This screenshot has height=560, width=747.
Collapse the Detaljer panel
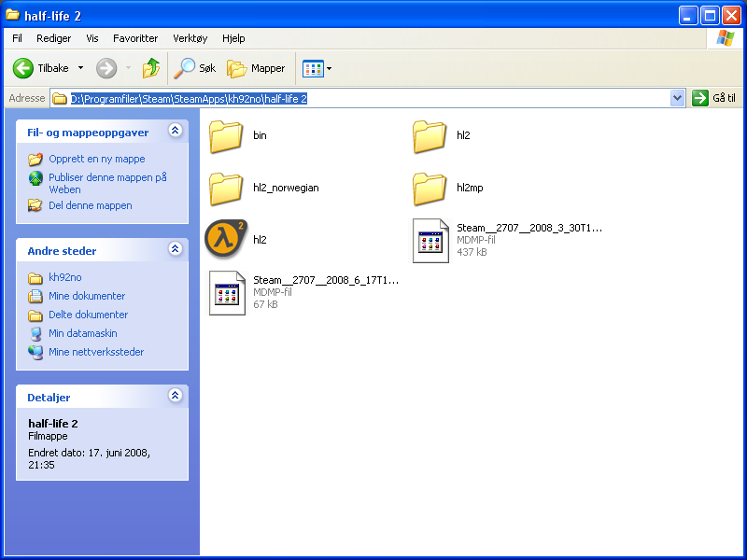coord(175,397)
